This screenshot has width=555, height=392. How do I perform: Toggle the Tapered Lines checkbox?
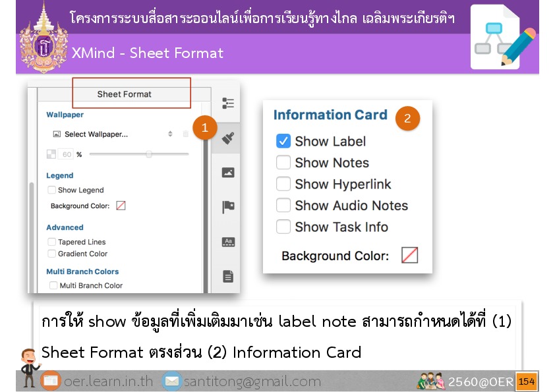pyautogui.click(x=51, y=242)
